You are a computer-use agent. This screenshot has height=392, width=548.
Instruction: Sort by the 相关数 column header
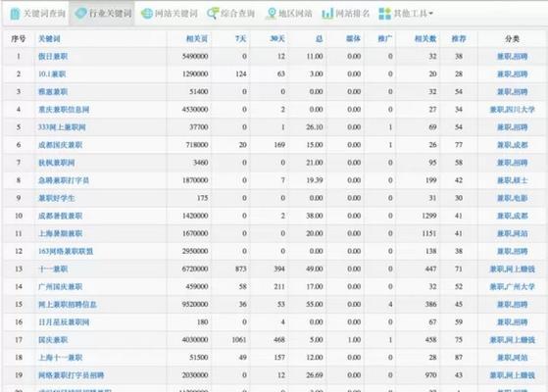[425, 39]
